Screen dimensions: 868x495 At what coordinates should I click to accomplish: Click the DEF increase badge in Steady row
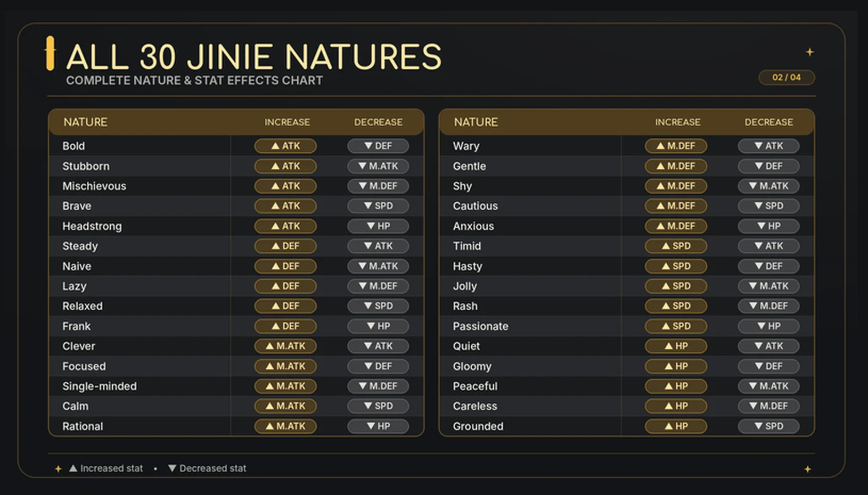tap(285, 246)
